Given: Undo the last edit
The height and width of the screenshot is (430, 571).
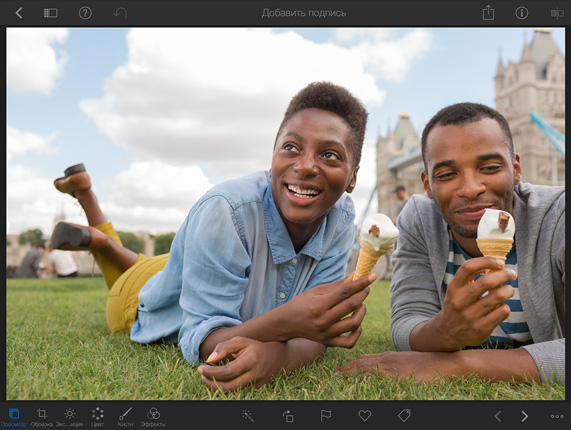Looking at the screenshot, I should point(120,13).
